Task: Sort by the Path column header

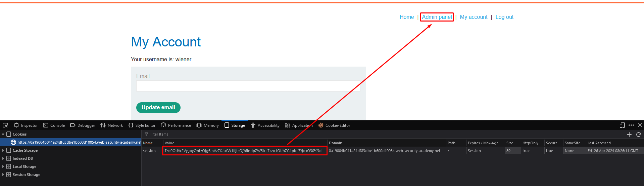Action: 456,143
